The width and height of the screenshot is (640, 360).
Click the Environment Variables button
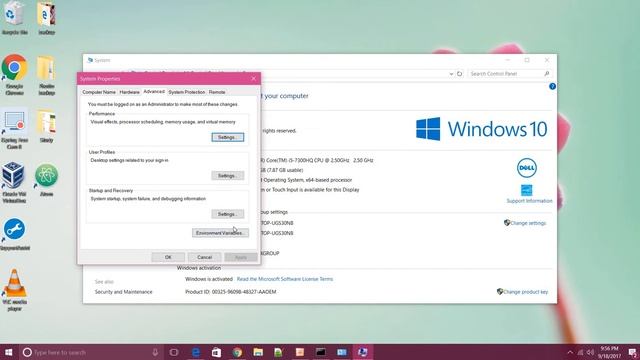coord(220,233)
